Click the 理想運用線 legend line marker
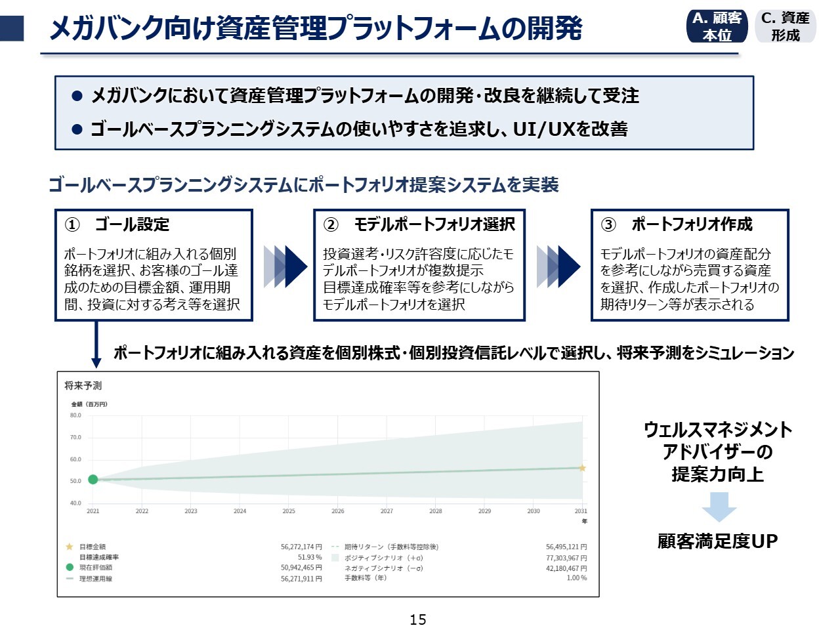The width and height of the screenshot is (840, 630). 70,579
